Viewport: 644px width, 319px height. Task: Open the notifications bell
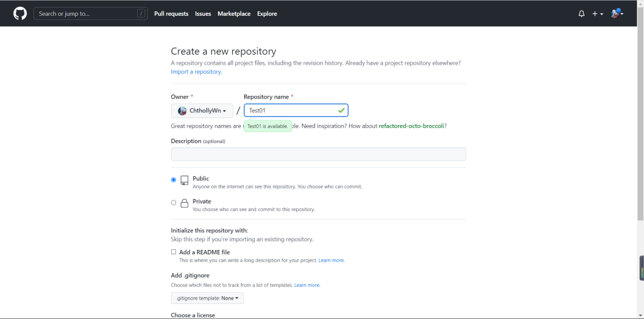coord(581,14)
